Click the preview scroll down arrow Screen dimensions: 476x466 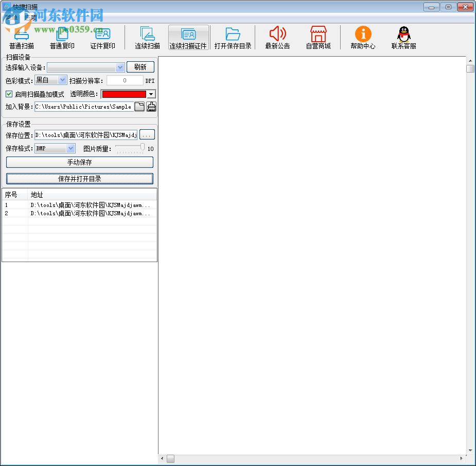[x=470, y=451]
